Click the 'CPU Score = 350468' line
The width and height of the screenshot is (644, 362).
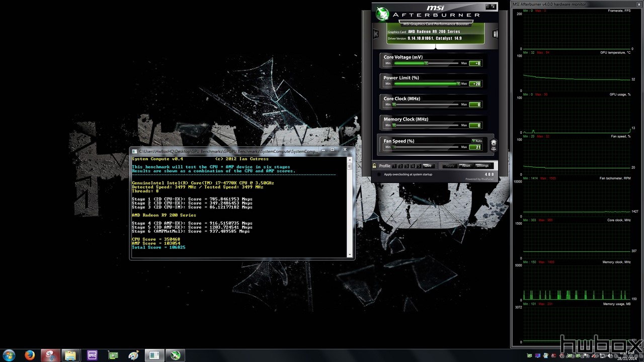156,239
